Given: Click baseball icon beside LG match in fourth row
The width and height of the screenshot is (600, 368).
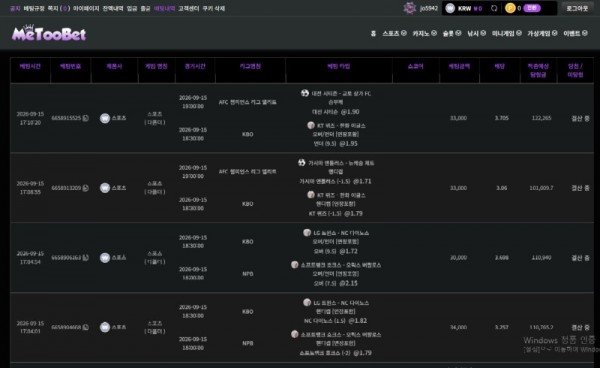Looking at the screenshot, I should [x=307, y=303].
